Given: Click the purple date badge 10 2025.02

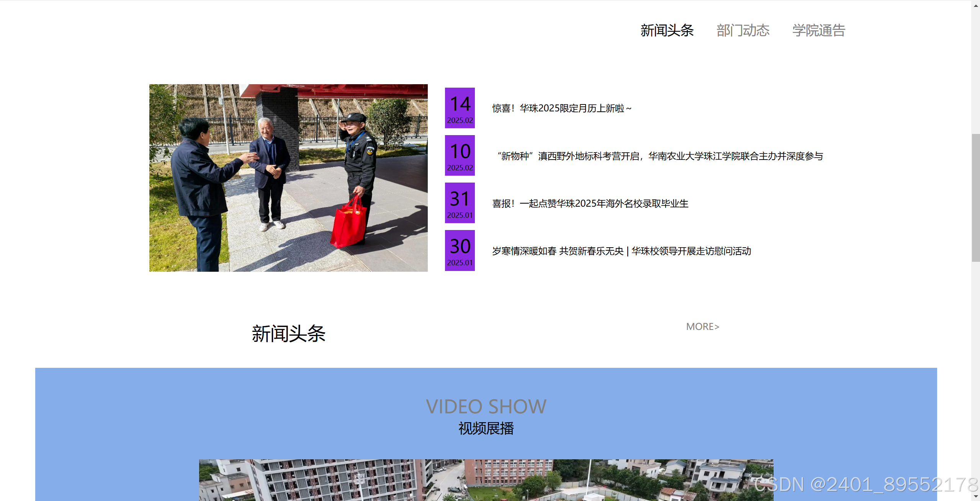Looking at the screenshot, I should 460,155.
